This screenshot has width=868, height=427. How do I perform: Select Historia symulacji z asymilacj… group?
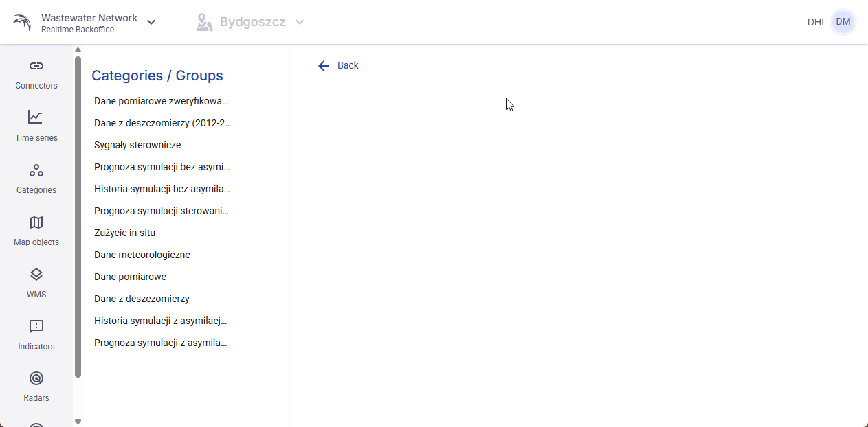pos(162,321)
